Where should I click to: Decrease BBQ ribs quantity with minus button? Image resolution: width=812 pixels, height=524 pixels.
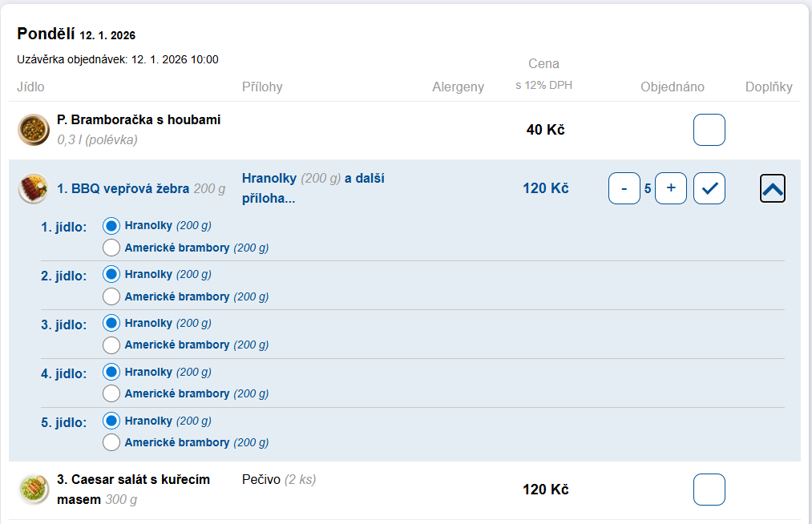click(x=624, y=188)
